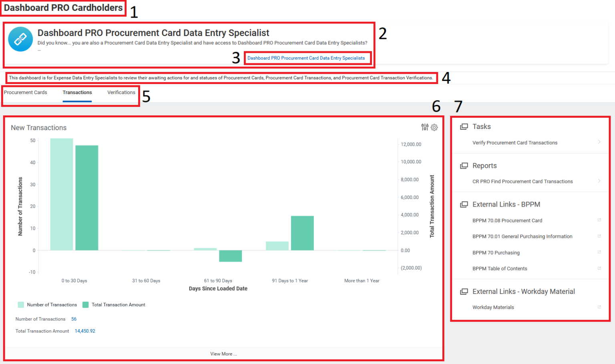Switch to the Procurement Cards tab
The width and height of the screenshot is (615, 364).
[x=26, y=92]
